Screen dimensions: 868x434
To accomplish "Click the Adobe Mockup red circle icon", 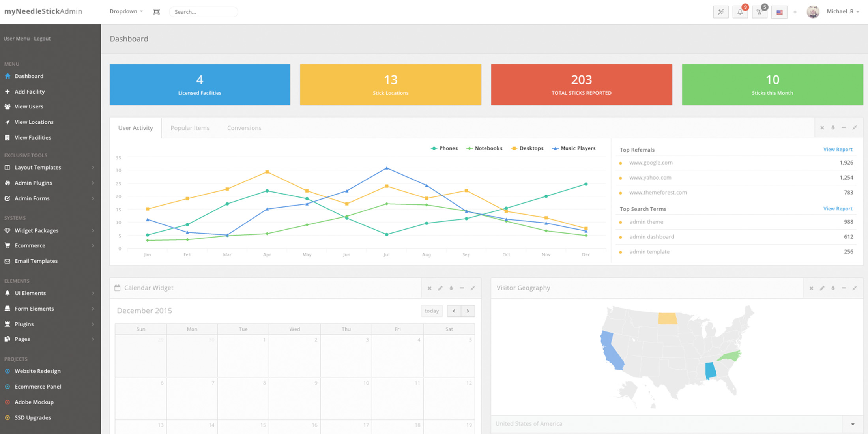I will pos(7,402).
